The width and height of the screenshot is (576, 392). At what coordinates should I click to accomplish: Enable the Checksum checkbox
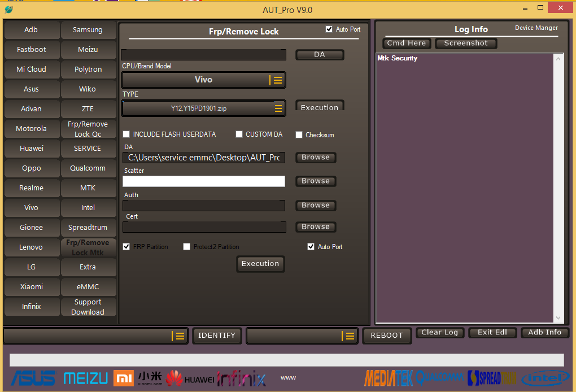click(x=299, y=135)
